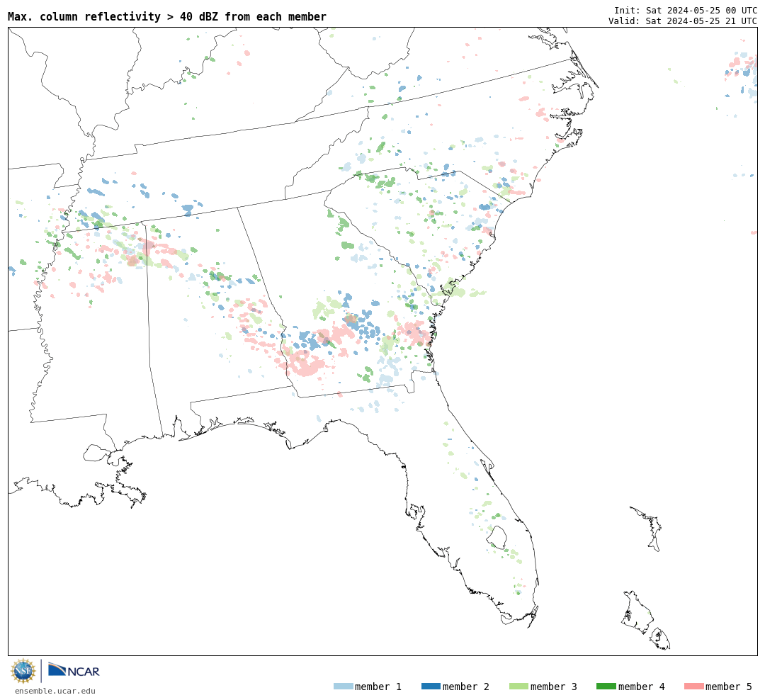Select the "member 4" legend label
The width and height of the screenshot is (765, 700).
641,687
